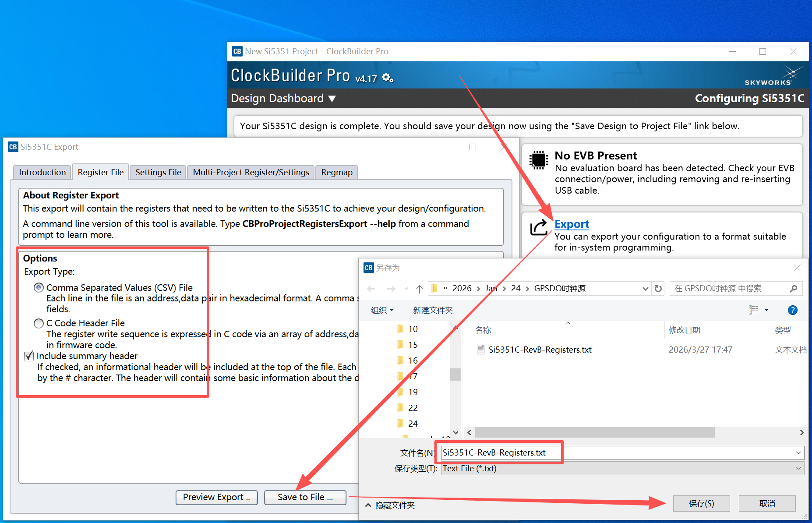Screen dimensions: 812x523
Task: Select the Si5351C-RevB-Registers.txt file name
Action: (540, 350)
